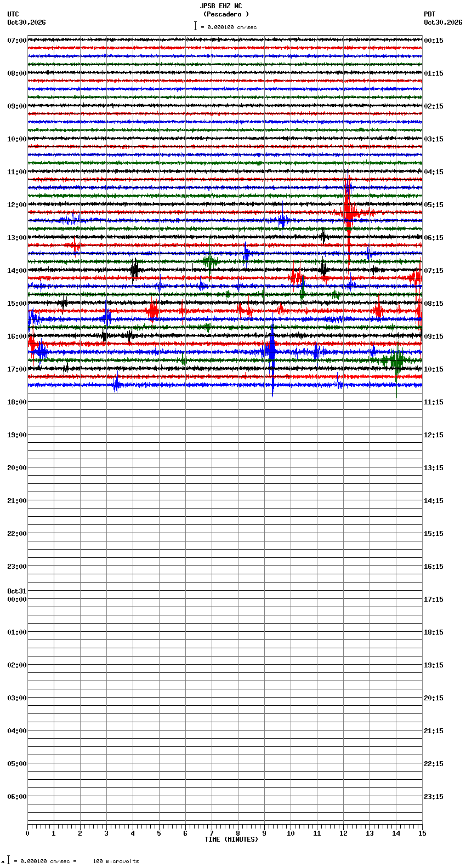466x868 pixels.
Task: Click the large blue spike near minute 9
Action: [x=272, y=351]
